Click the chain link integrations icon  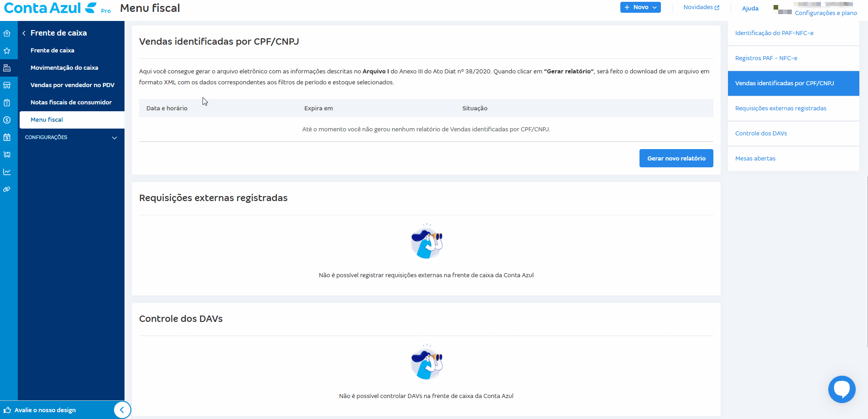tap(7, 189)
